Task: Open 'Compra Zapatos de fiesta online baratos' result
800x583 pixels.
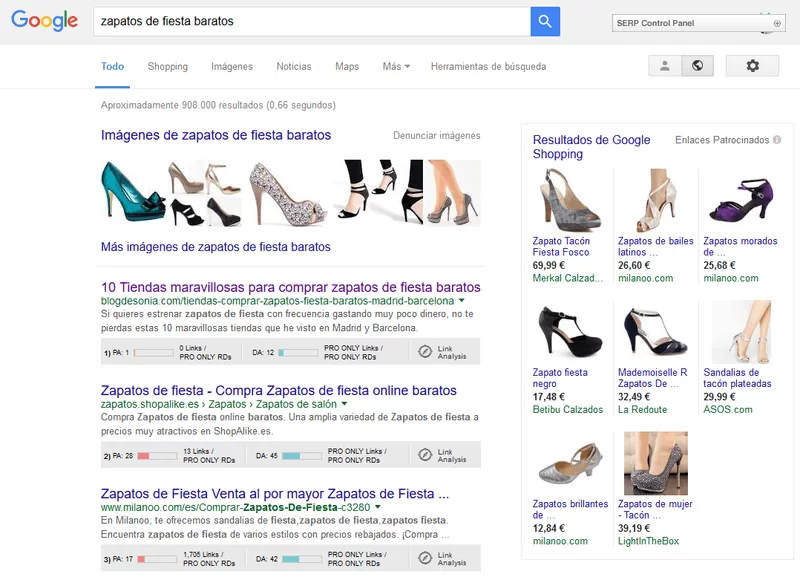Action: point(279,390)
